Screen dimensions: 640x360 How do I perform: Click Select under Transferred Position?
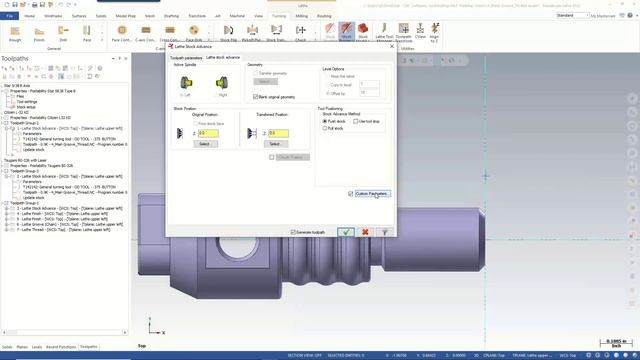point(276,144)
